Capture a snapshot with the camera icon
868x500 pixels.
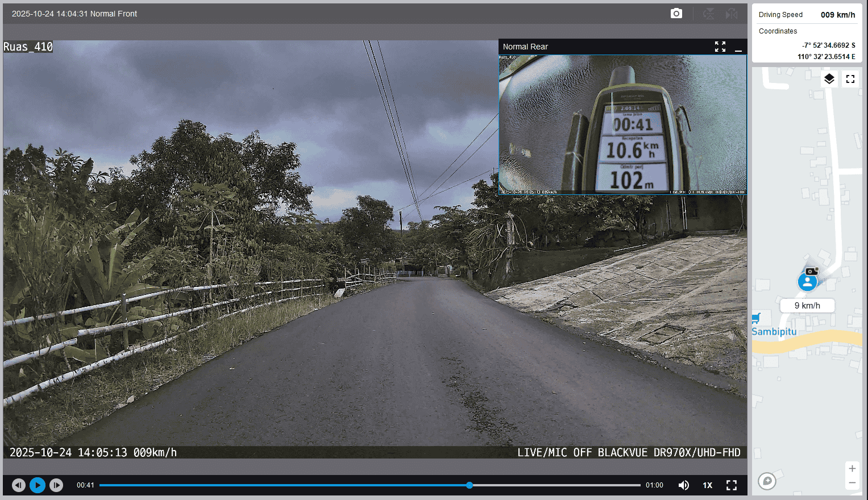[x=676, y=14]
